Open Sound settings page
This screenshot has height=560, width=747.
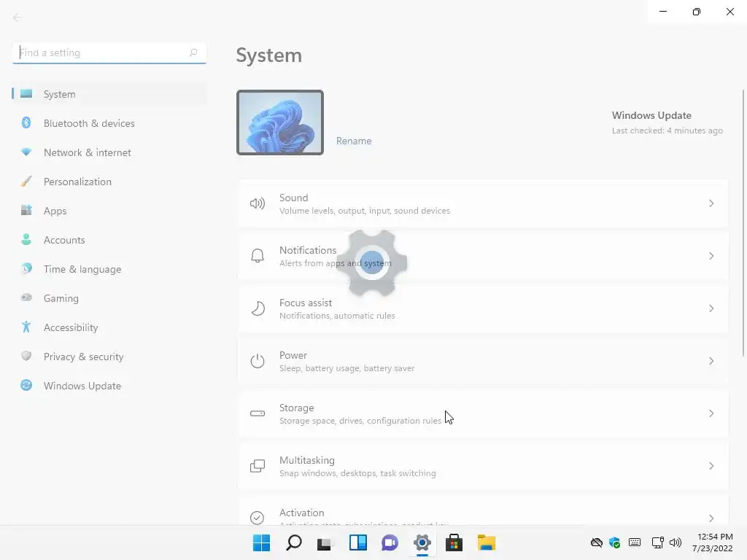[484, 204]
